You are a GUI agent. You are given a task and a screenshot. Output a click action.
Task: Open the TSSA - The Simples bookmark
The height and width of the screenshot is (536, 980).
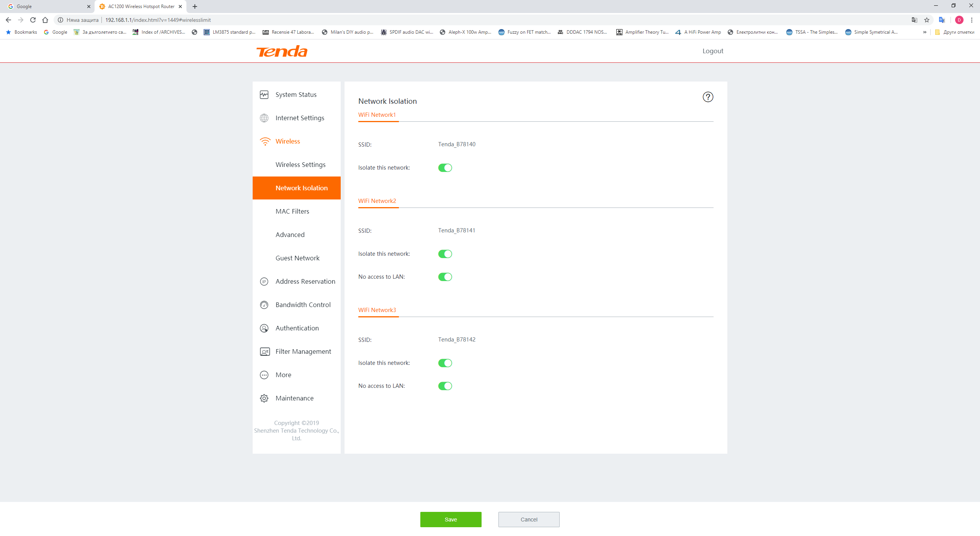point(812,32)
